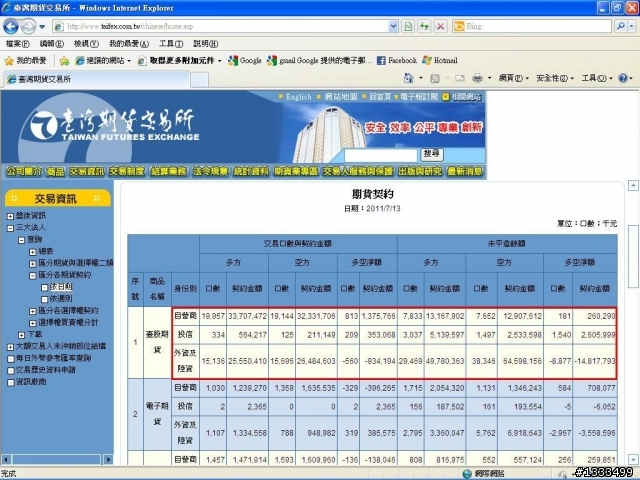
Task: Open the 建議的網站 favorites link
Action: pyautogui.click(x=103, y=61)
